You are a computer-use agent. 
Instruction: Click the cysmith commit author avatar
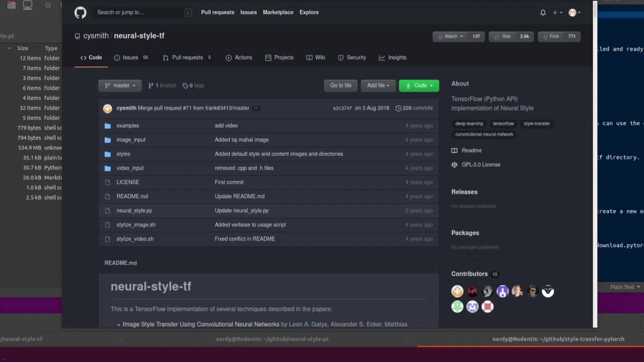(x=107, y=108)
